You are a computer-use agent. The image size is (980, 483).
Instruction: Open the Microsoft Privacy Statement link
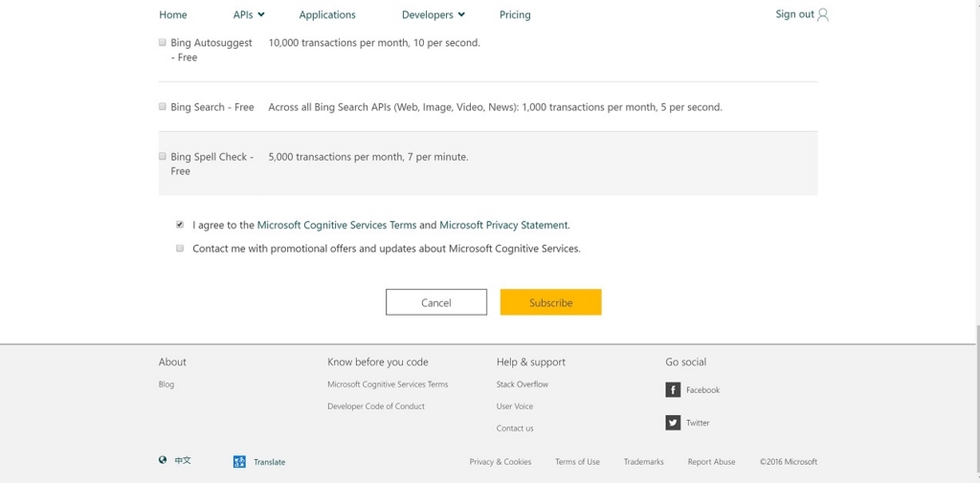click(503, 225)
